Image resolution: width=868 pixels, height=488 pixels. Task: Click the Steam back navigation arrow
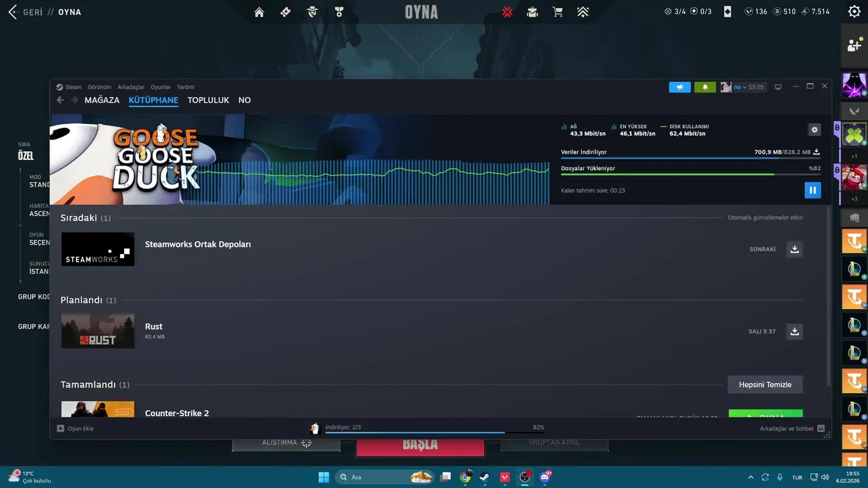[60, 100]
